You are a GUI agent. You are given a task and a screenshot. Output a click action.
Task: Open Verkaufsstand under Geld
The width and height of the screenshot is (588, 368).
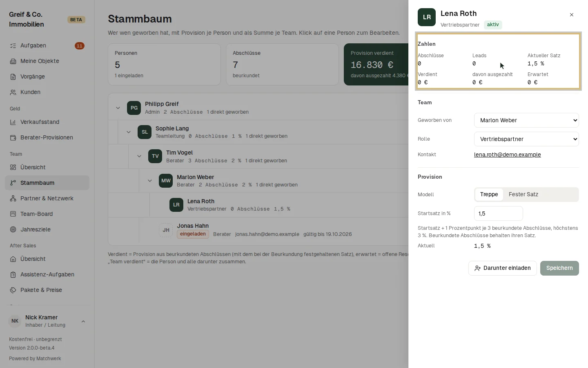47,122
